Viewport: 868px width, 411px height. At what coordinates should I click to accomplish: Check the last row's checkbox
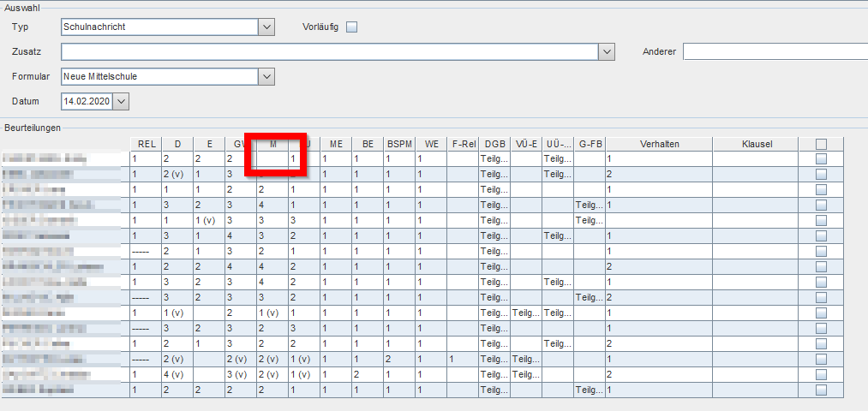tap(821, 390)
